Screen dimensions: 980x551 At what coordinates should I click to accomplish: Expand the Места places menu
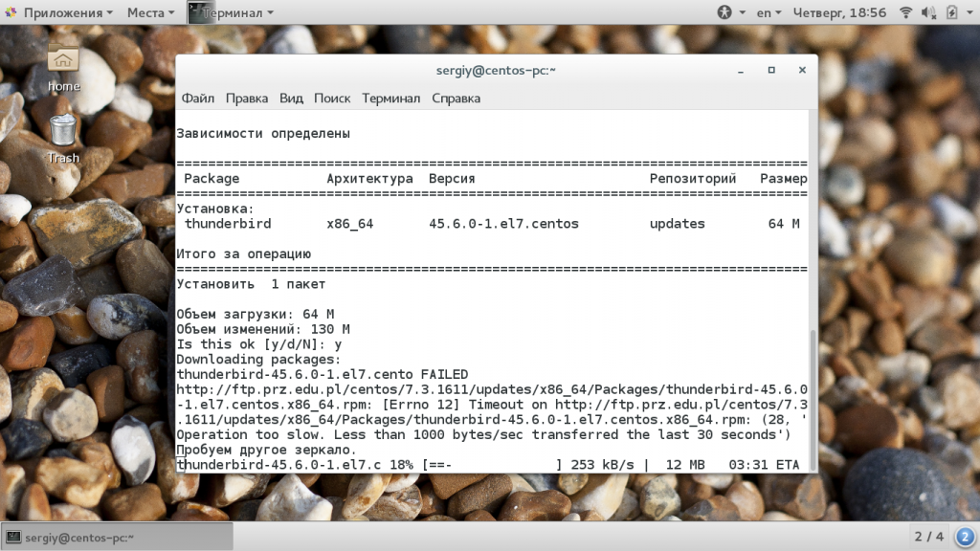(150, 12)
